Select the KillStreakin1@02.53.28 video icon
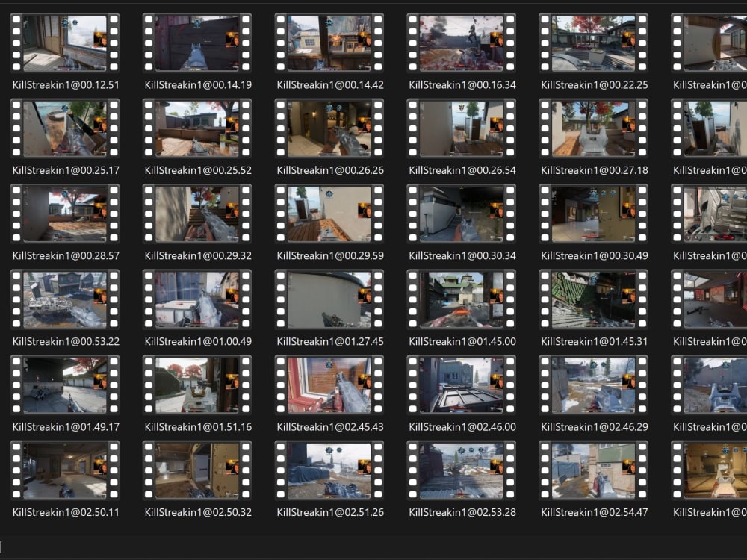The width and height of the screenshot is (747, 560). click(x=461, y=470)
